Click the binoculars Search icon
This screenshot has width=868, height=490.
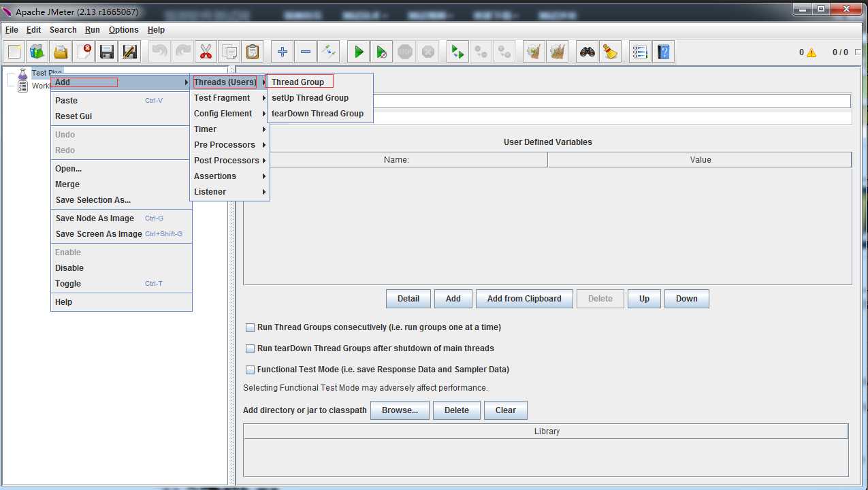[x=587, y=52]
